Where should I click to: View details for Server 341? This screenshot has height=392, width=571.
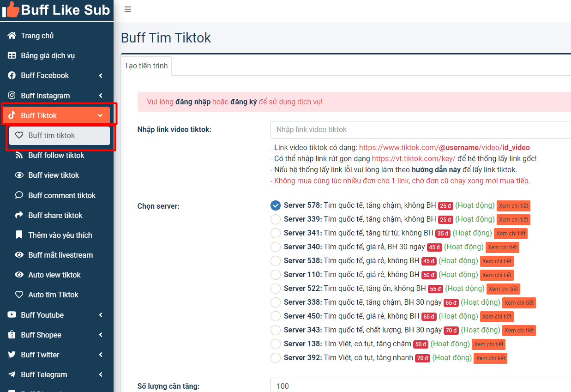511,233
